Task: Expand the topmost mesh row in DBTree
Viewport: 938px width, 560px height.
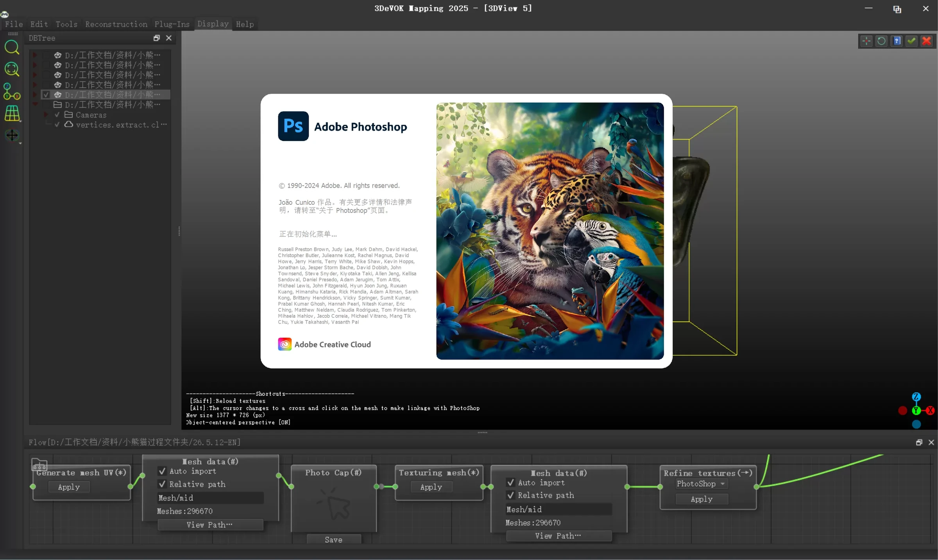Action: [x=35, y=55]
